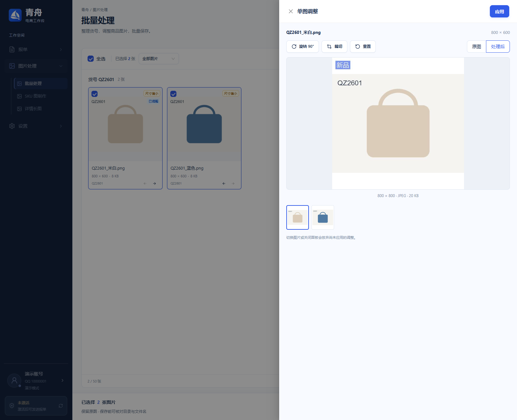This screenshot has width=517, height=420.
Task: Close the 单图调整 panel
Action: click(x=291, y=11)
